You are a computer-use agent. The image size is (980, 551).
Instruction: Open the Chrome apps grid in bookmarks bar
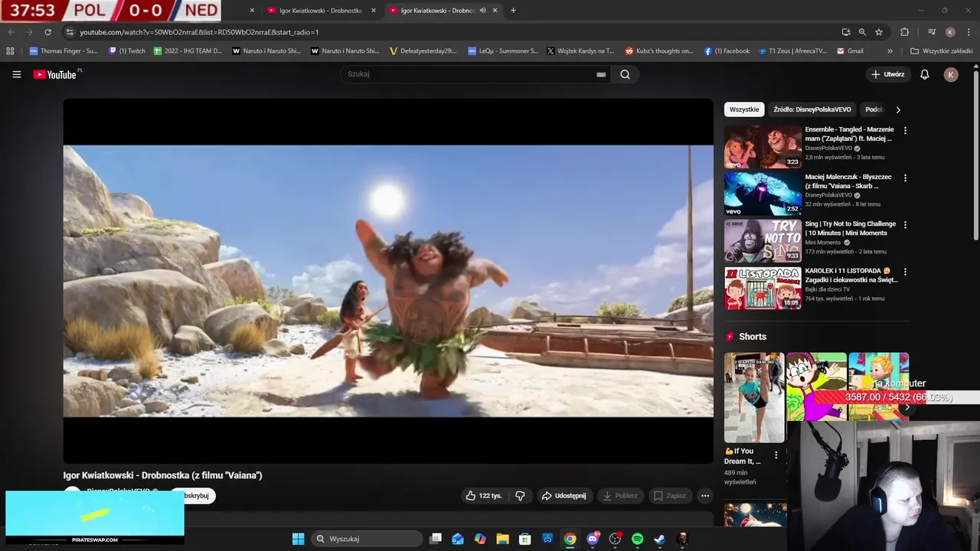tap(10, 51)
